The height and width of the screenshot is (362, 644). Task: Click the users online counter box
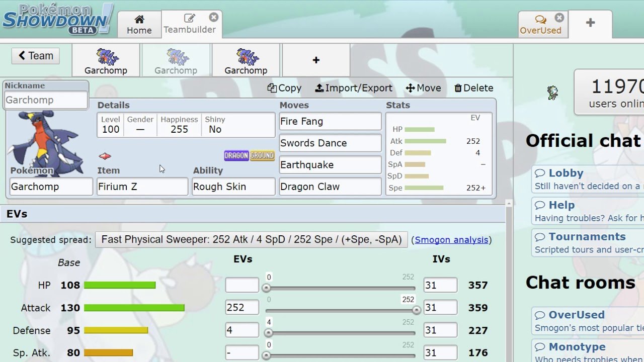click(x=609, y=92)
